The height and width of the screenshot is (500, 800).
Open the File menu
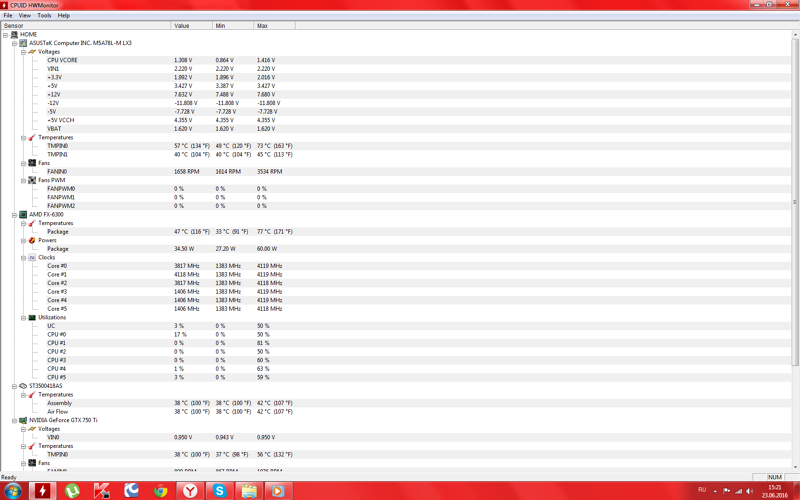tap(8, 15)
